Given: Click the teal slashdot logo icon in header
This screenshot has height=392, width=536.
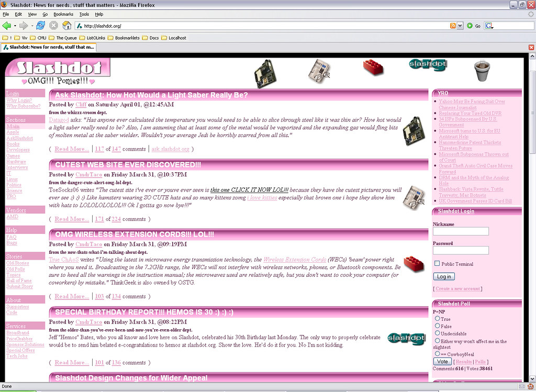Looking at the screenshot, I should click(428, 64).
